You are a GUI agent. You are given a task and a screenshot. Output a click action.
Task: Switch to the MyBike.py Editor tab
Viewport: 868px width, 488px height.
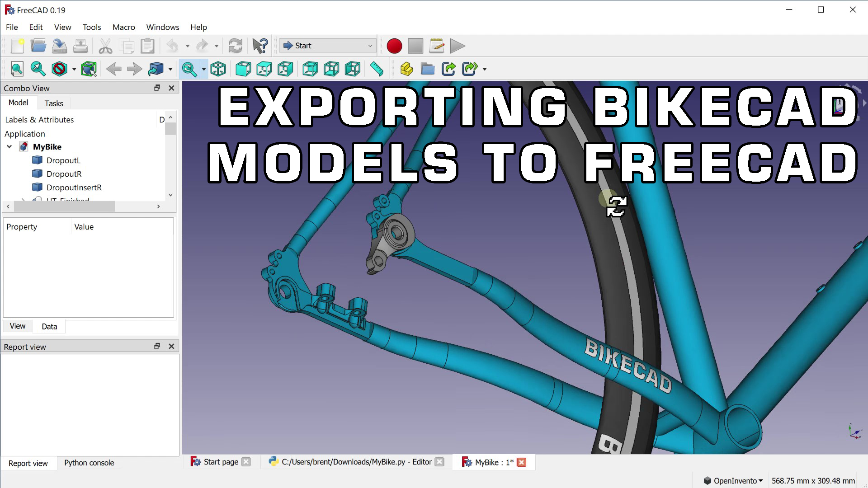[357, 462]
